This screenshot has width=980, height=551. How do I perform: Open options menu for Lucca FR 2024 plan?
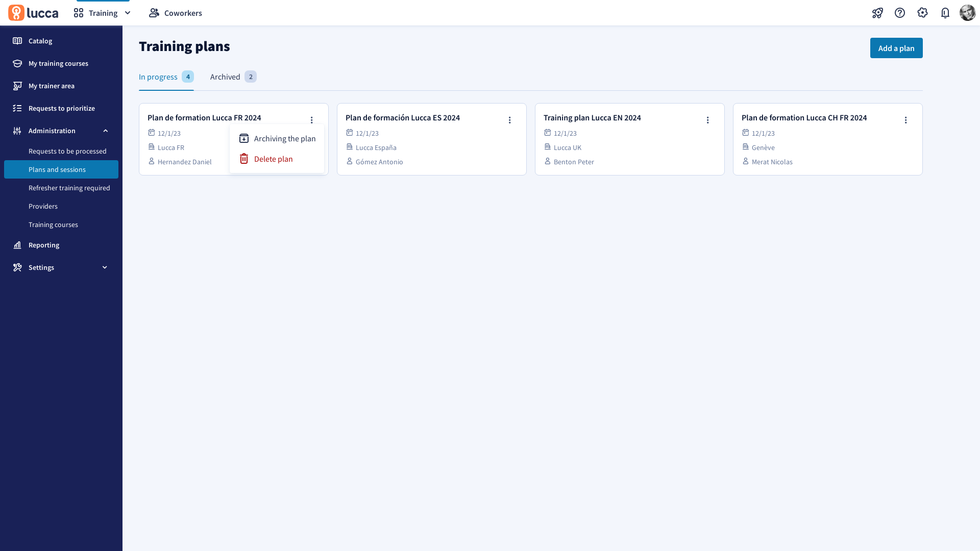[x=312, y=120]
